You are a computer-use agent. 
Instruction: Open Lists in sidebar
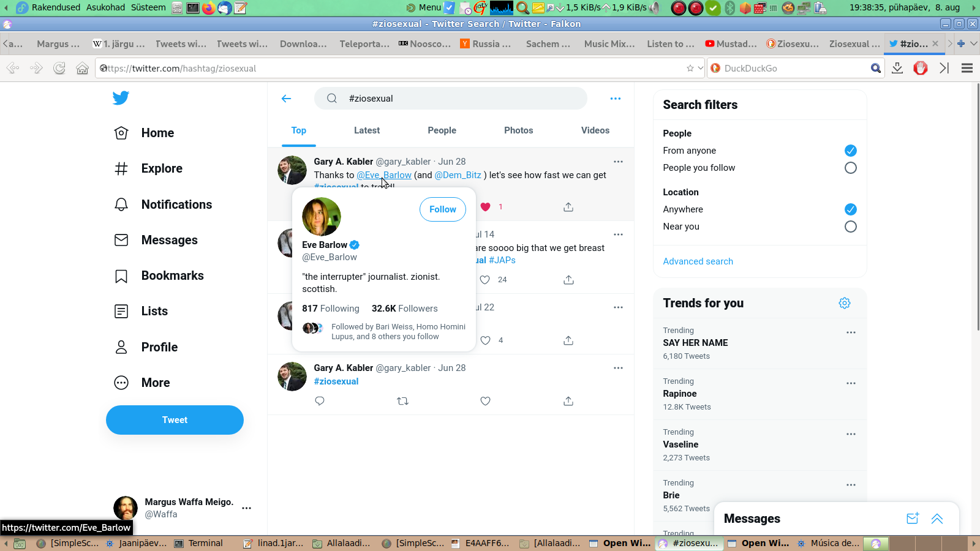pyautogui.click(x=141, y=311)
